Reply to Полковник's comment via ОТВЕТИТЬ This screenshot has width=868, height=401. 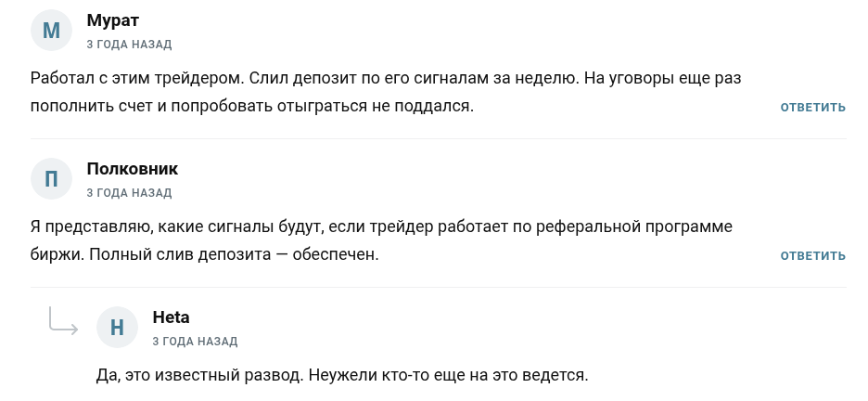(x=812, y=256)
